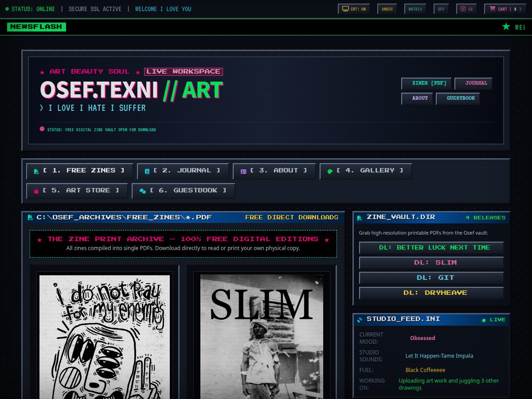This screenshot has width=532, height=399.
Task: Turn theme effects OFF
Action: point(441,9)
